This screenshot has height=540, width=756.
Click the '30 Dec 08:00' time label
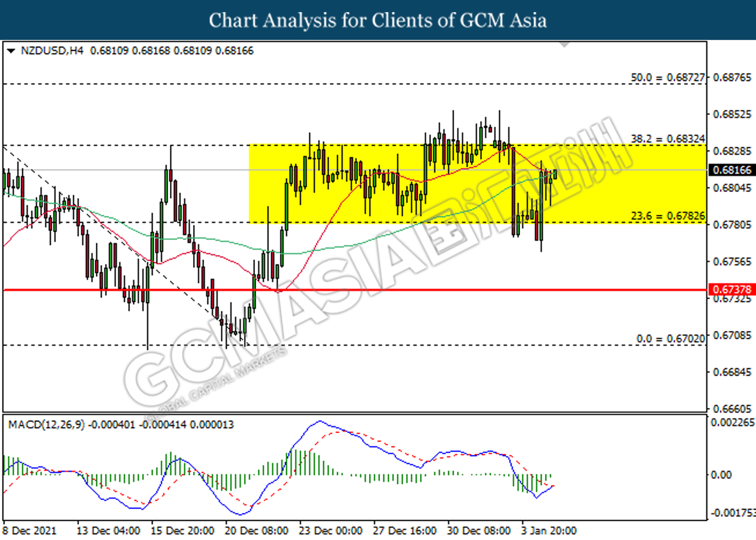(x=479, y=531)
